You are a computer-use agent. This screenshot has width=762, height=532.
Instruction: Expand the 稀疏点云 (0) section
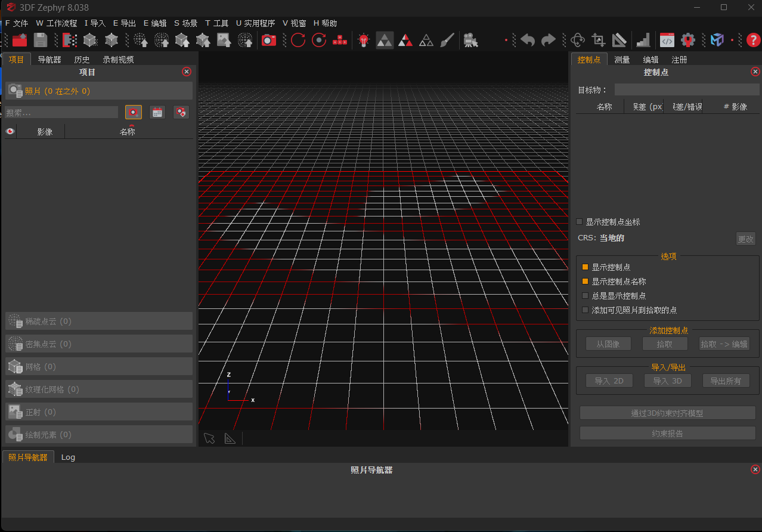click(x=99, y=321)
